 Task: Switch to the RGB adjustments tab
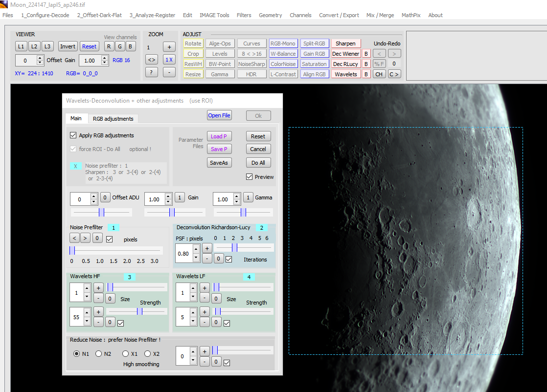113,119
